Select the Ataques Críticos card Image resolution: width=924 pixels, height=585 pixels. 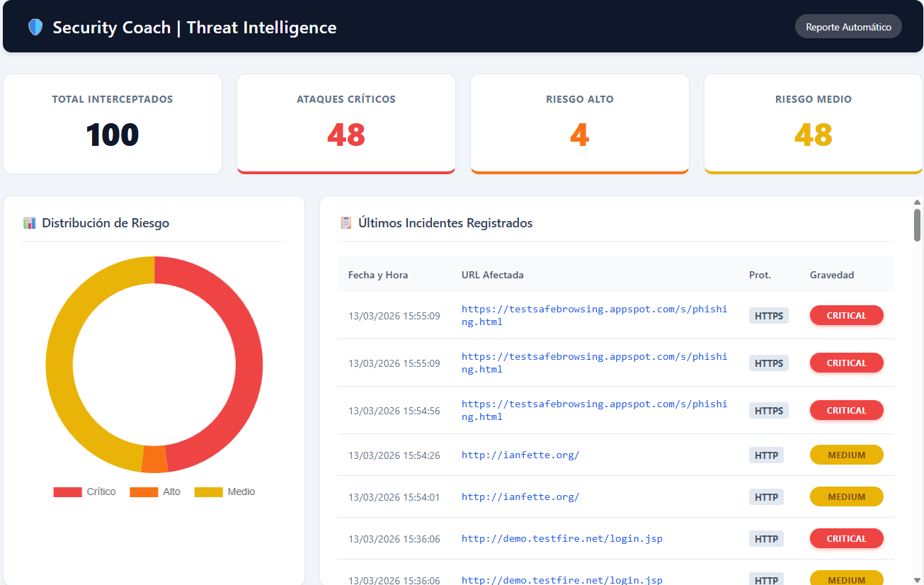click(x=346, y=124)
